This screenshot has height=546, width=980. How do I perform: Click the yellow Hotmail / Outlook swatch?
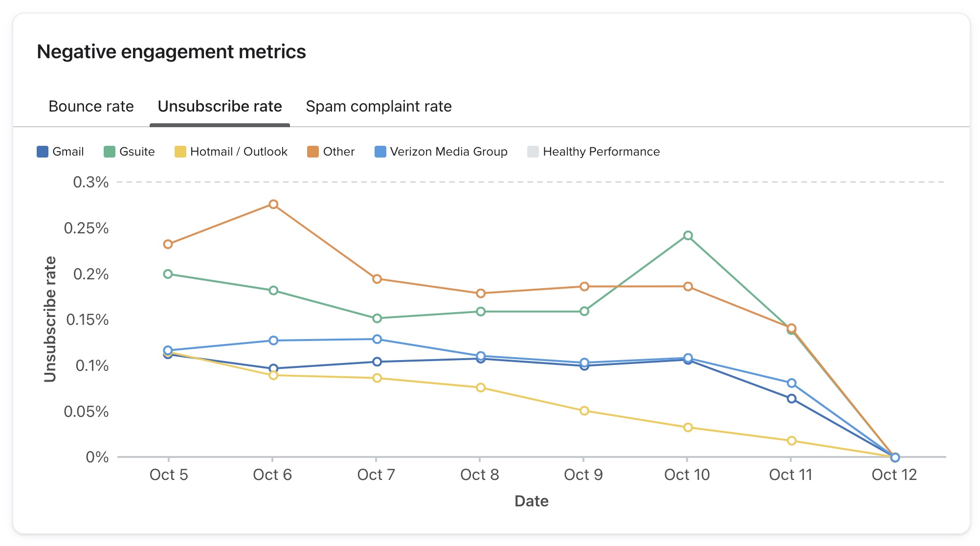[180, 151]
